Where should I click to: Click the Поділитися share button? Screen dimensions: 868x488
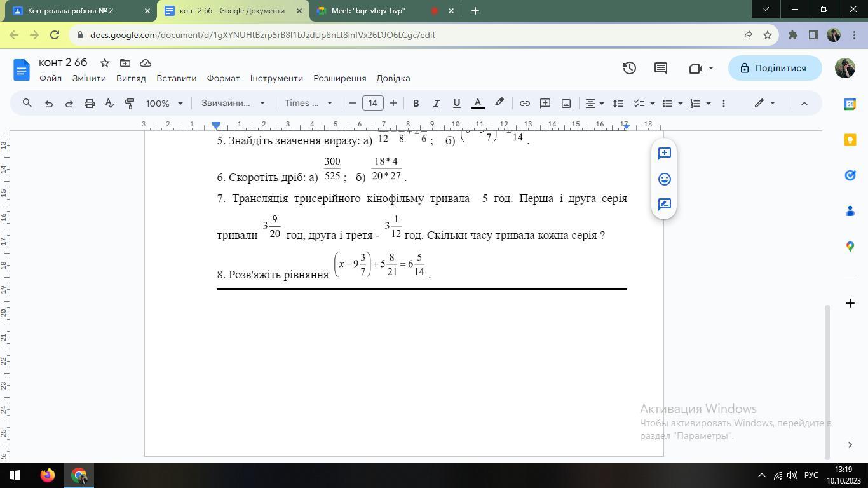coord(773,68)
